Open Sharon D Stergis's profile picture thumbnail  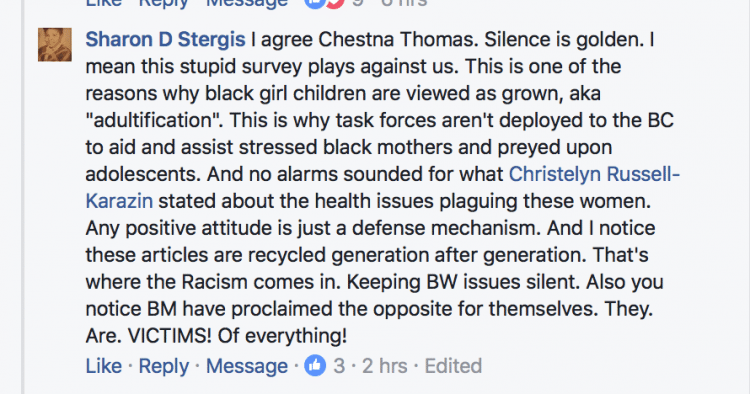55,44
